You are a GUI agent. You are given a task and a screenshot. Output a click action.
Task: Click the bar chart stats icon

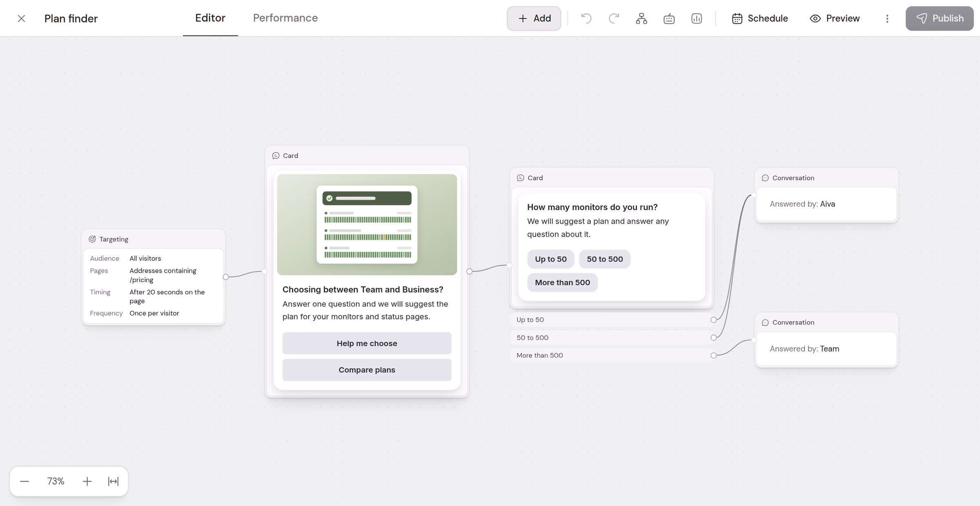coord(697,18)
